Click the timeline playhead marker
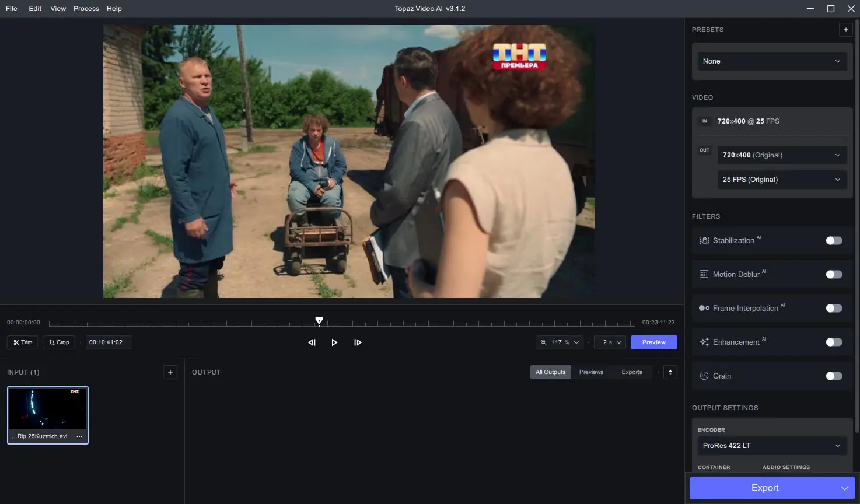860x504 pixels. pyautogui.click(x=319, y=321)
